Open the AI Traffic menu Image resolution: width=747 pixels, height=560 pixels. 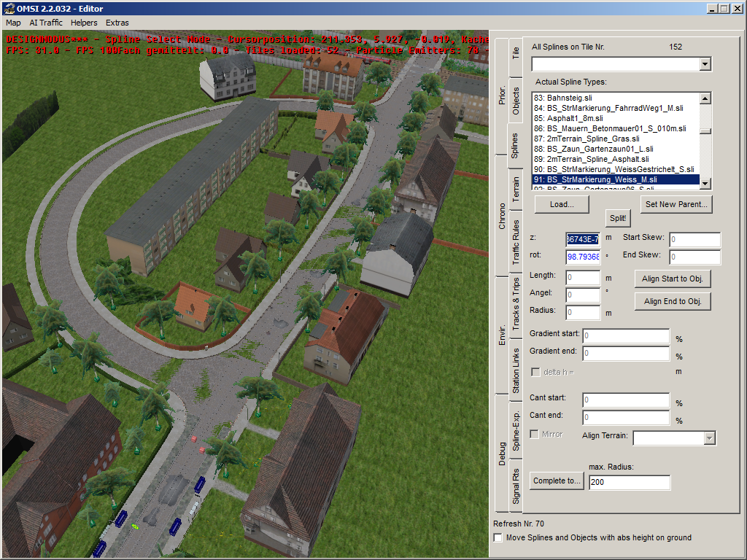click(x=45, y=23)
